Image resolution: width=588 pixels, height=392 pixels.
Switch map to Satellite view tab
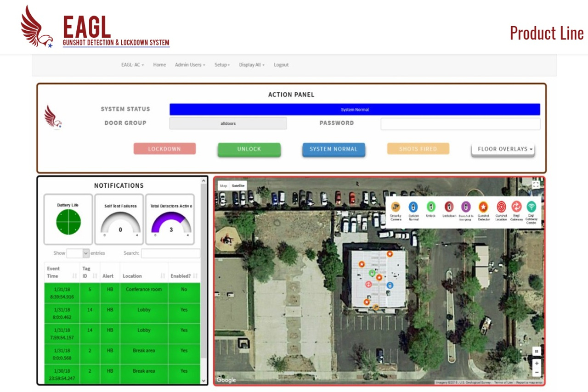coord(238,186)
